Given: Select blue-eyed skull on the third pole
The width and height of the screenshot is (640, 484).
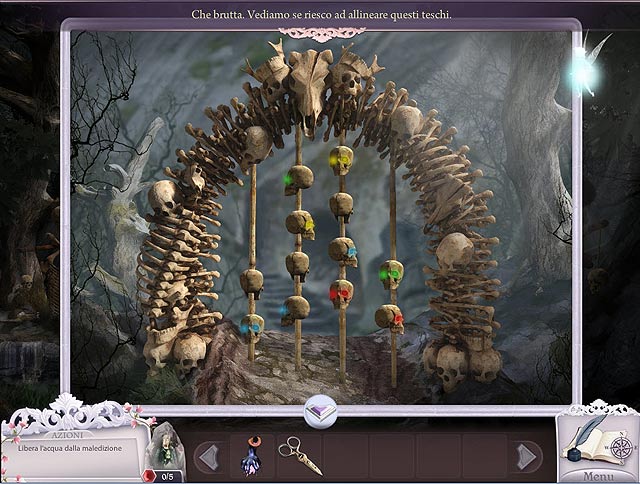Looking at the screenshot, I should click(x=342, y=248).
